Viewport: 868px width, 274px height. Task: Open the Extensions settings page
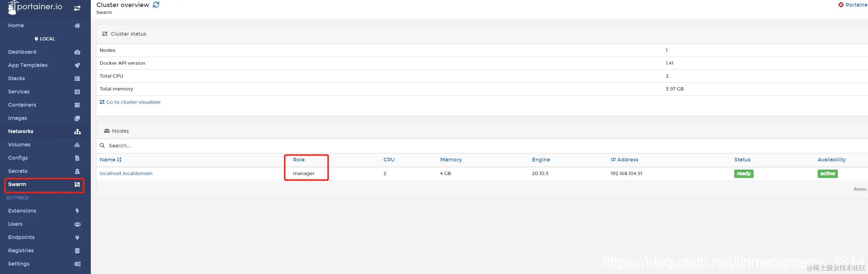22,211
